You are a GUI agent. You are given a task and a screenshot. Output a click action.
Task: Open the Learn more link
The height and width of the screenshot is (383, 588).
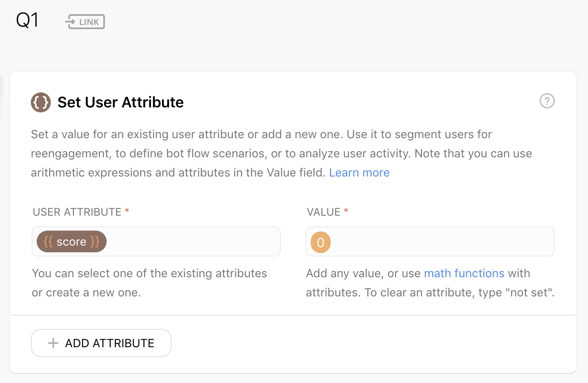tap(359, 172)
